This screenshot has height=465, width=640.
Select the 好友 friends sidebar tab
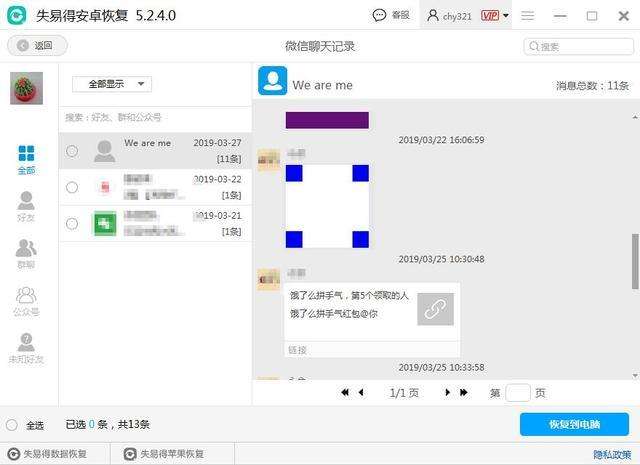pyautogui.click(x=26, y=207)
